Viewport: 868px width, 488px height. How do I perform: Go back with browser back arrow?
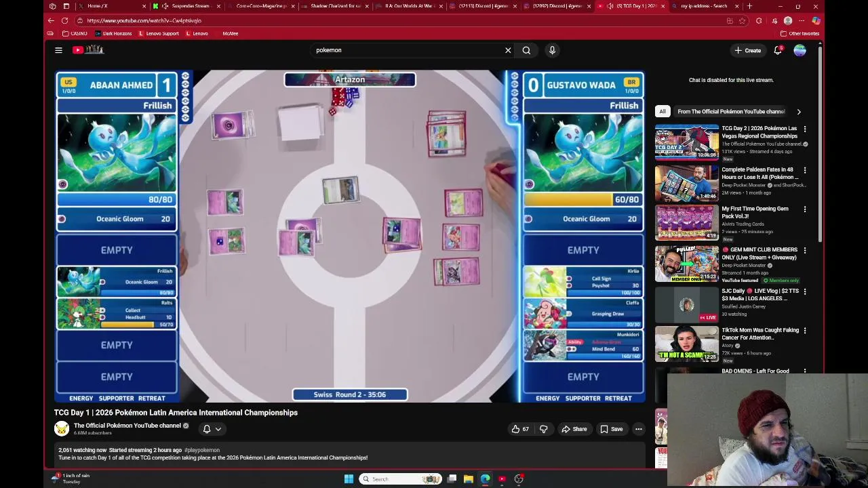(x=51, y=20)
